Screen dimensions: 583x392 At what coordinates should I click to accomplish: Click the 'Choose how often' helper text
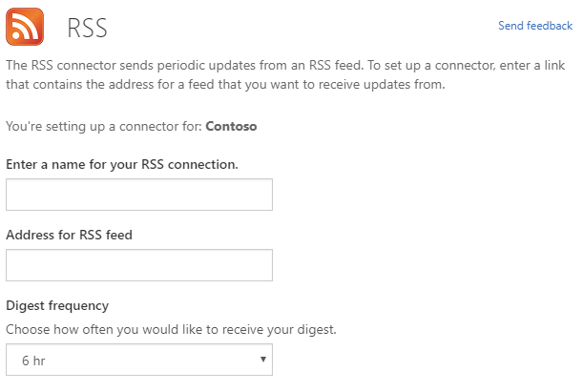(x=171, y=330)
